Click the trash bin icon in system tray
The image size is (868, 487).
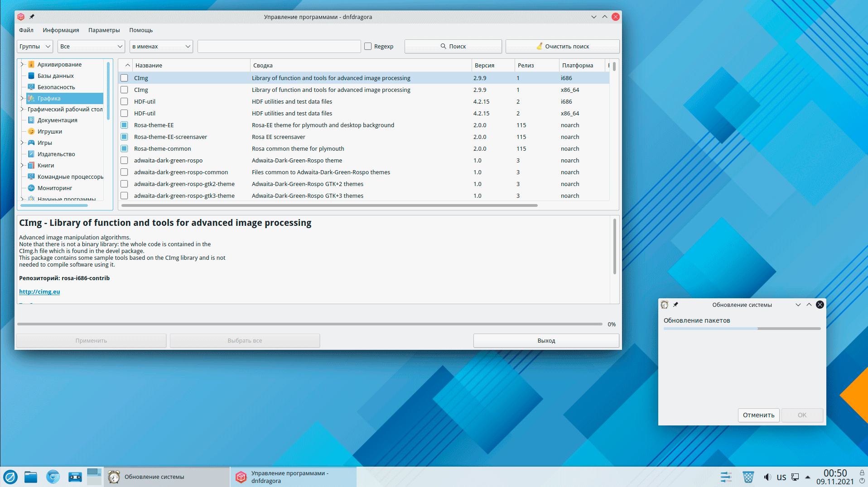click(x=748, y=477)
